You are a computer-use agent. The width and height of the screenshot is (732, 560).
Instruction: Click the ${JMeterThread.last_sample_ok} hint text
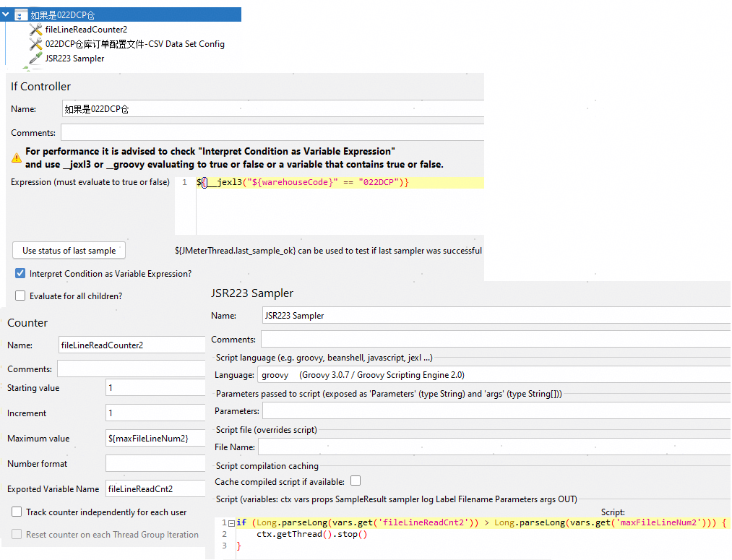tap(328, 251)
